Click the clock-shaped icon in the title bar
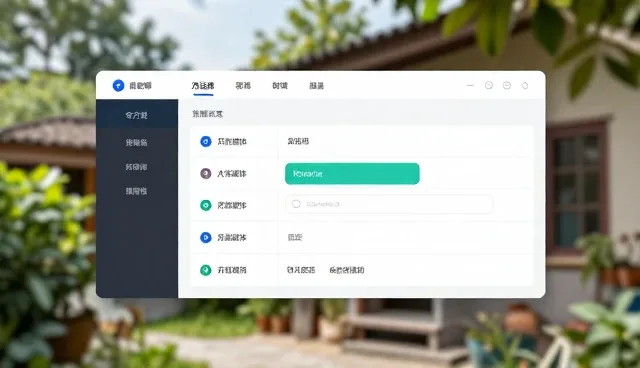The width and height of the screenshot is (640, 368). pyautogui.click(x=489, y=85)
